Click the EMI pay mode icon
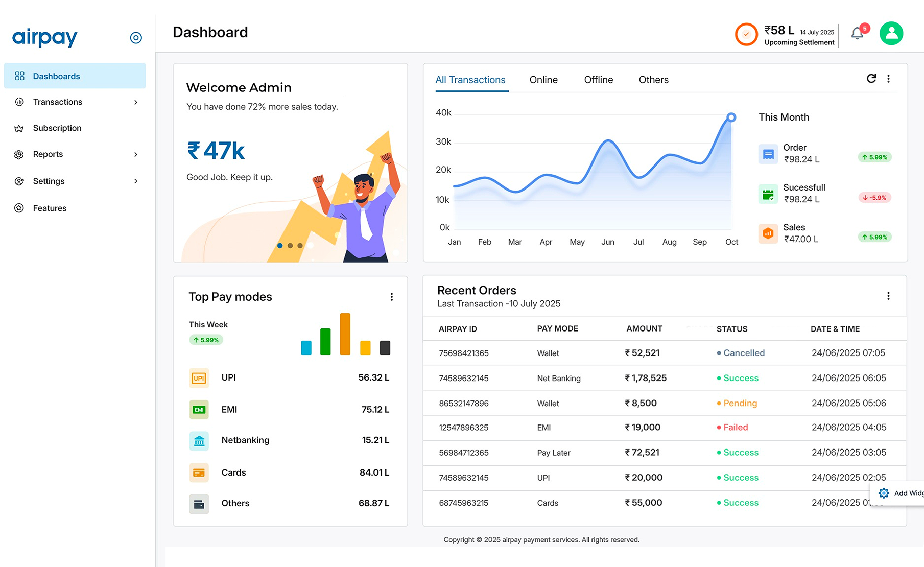Image resolution: width=924 pixels, height=567 pixels. (199, 410)
